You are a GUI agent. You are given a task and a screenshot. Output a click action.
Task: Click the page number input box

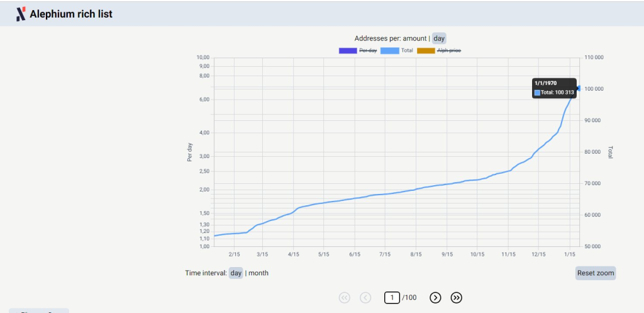pyautogui.click(x=392, y=297)
